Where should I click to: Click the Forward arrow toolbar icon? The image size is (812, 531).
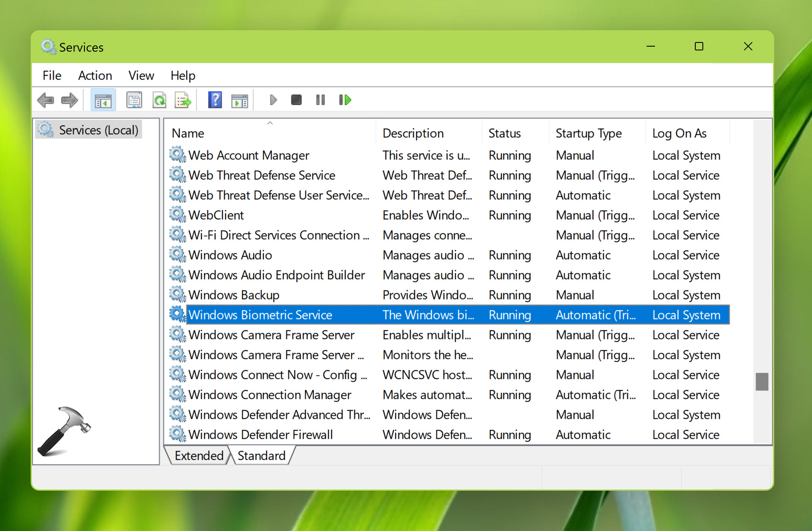(x=69, y=100)
